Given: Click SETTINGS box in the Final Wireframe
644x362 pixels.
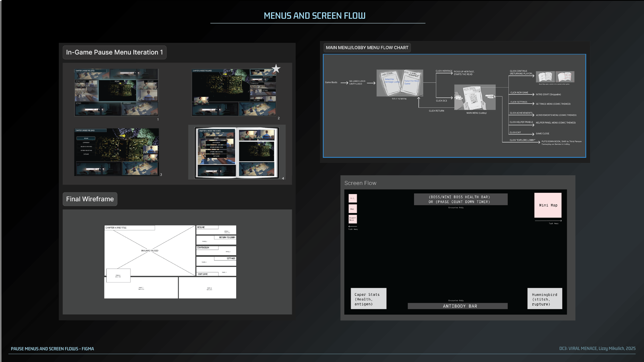Looking at the screenshot, I should [x=225, y=258].
